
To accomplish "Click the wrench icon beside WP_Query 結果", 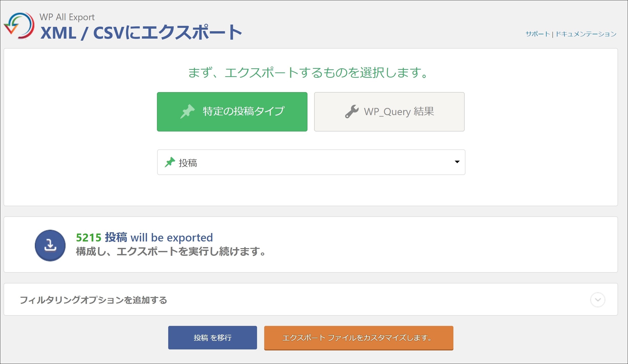I will click(x=352, y=112).
